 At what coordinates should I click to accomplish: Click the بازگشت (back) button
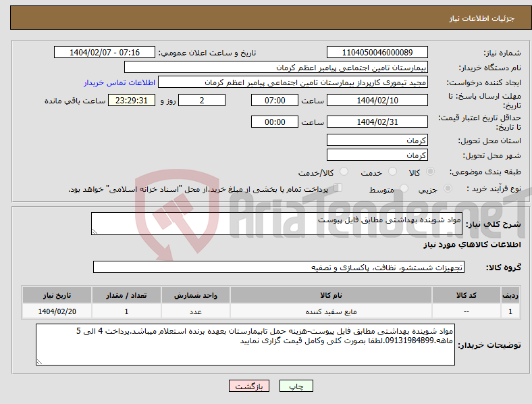tap(249, 386)
